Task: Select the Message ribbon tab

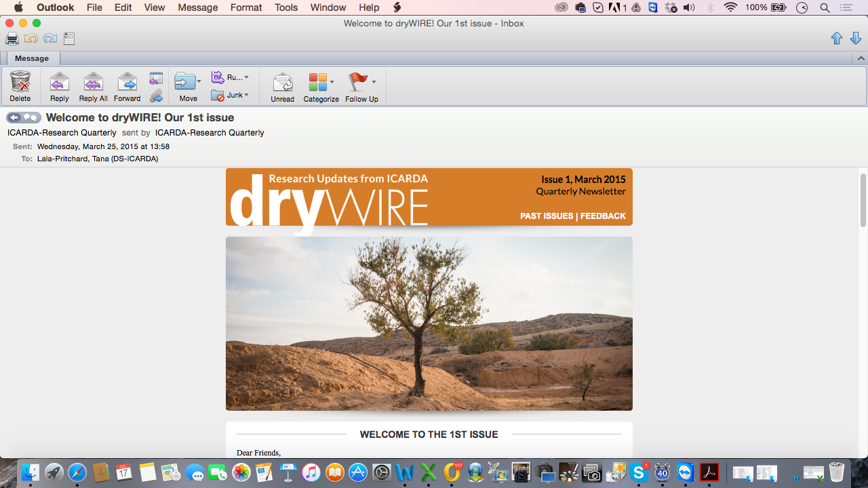Action: point(32,59)
